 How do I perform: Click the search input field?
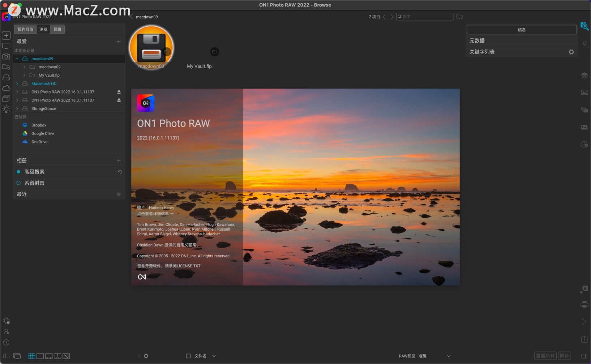pyautogui.click(x=425, y=17)
